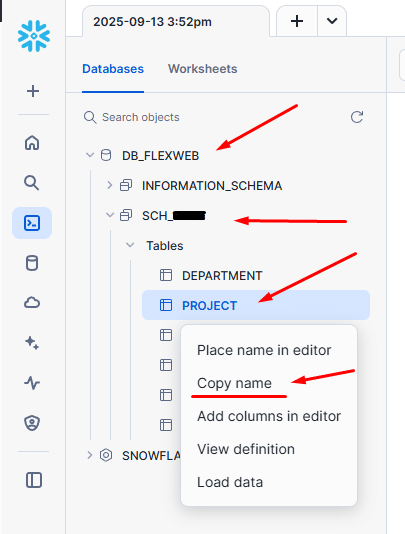The height and width of the screenshot is (534, 405).
Task: Collapse the DB_FLEXWEB database node
Action: [90, 155]
